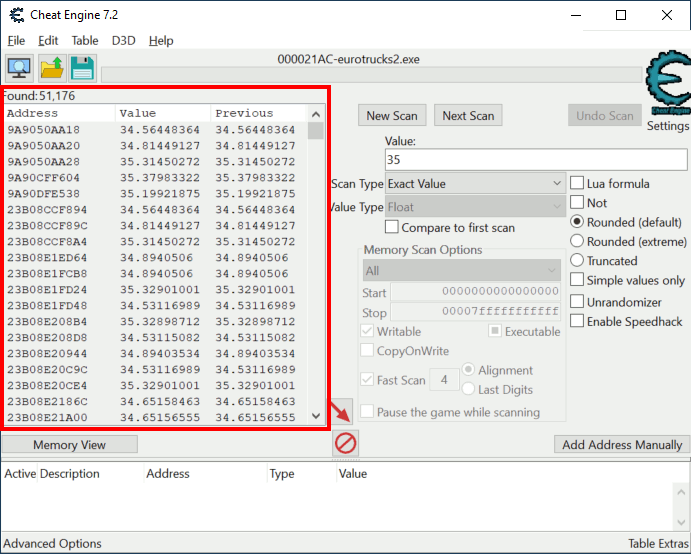Click the address table scroll down arrow
The image size is (691, 554).
(x=681, y=523)
